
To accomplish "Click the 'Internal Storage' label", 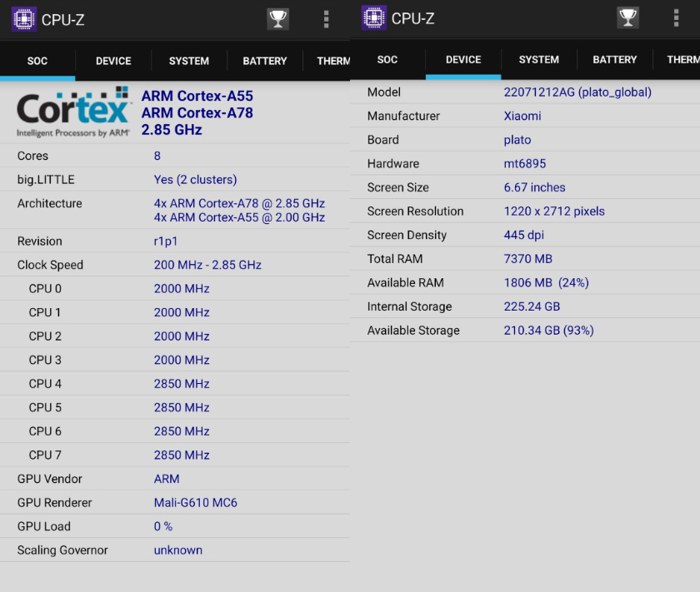I will pos(409,306).
